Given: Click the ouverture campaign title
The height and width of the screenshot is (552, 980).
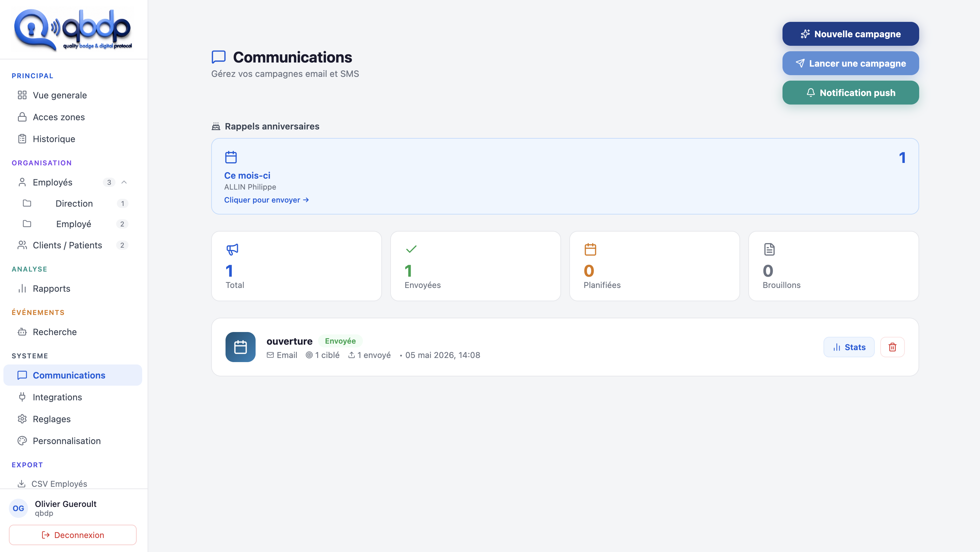Looking at the screenshot, I should 289,341.
